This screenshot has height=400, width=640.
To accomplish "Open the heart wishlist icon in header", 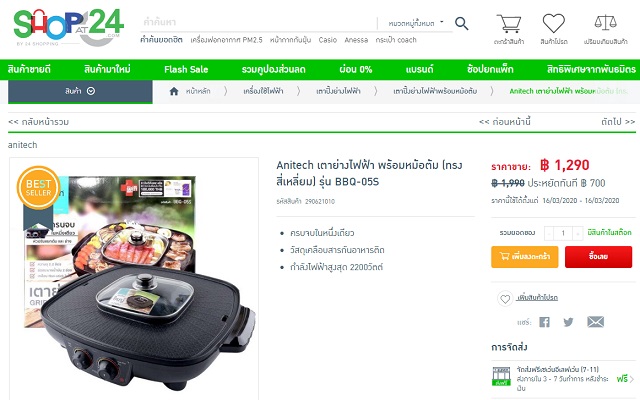I will coord(553,23).
